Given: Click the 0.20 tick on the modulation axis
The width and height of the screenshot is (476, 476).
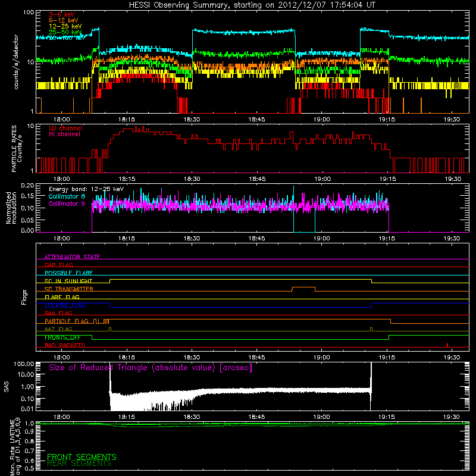Looking at the screenshot, I should click(27, 185).
